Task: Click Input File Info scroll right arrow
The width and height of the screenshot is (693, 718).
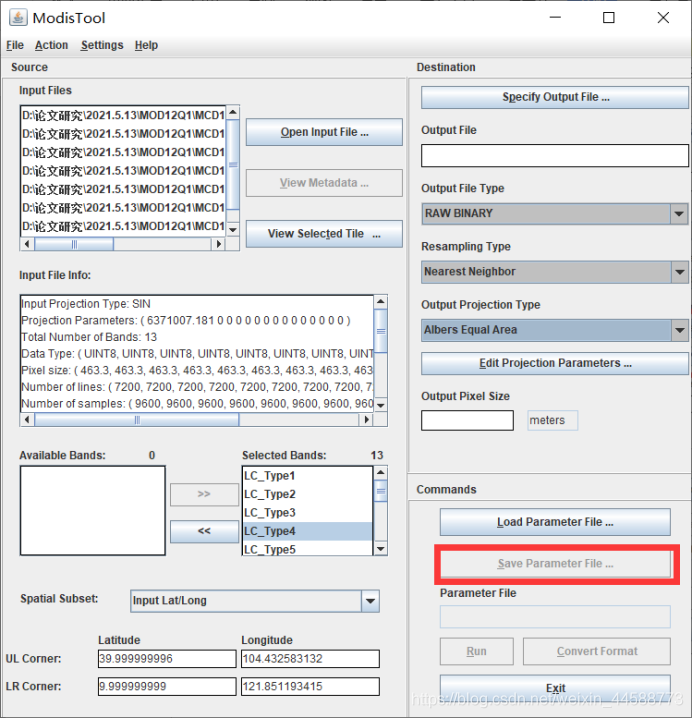Action: pyautogui.click(x=366, y=419)
